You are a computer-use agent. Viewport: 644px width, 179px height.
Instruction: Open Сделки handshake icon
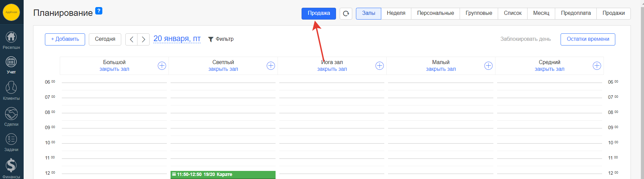11,114
